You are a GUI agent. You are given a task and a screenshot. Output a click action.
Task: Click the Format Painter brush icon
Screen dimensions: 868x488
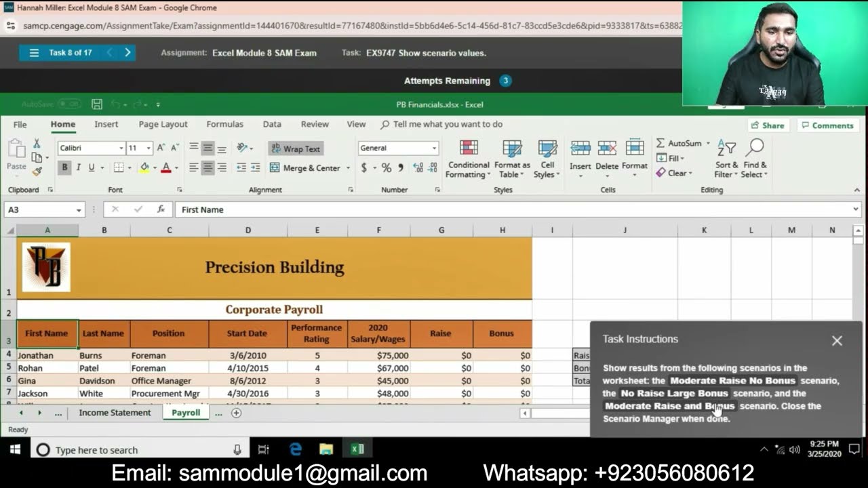coord(37,171)
